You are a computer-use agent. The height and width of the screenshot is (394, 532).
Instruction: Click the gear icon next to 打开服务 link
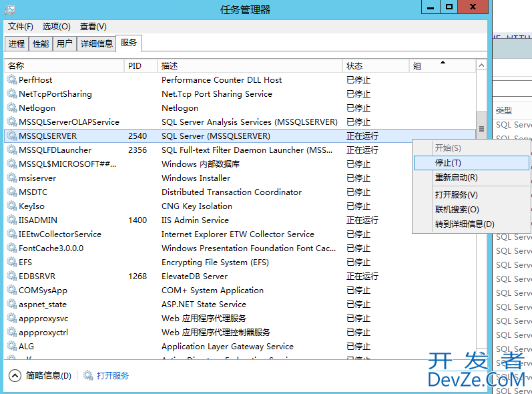[x=88, y=375]
